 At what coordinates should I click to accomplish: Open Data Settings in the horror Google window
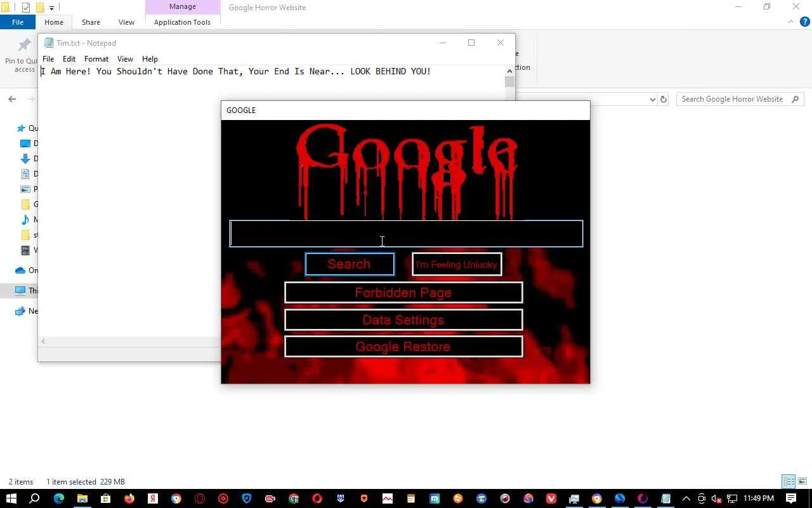point(403,320)
